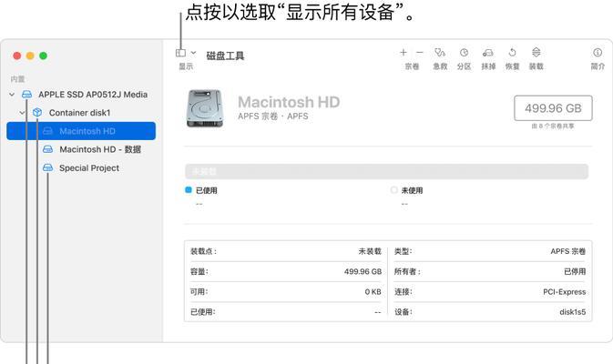The height and width of the screenshot is (364, 613).
Task: Click the blue 已使用 legend swatch
Action: pyautogui.click(x=189, y=190)
